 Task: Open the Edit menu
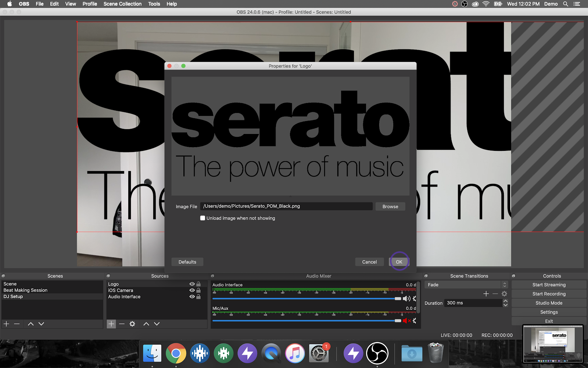(54, 4)
